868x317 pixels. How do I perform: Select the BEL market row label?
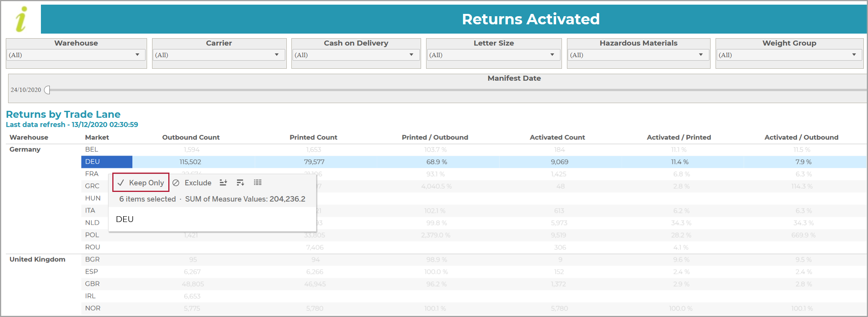point(91,149)
